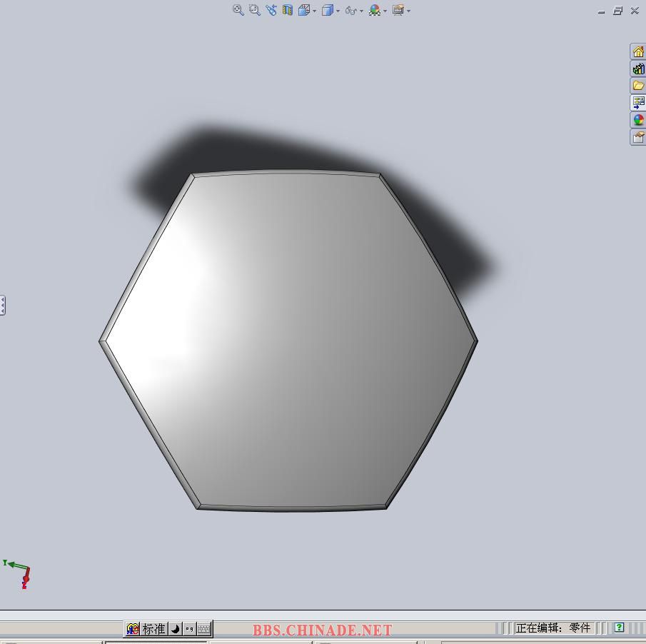Open soft keyboard icon in IME bar

coord(203,629)
